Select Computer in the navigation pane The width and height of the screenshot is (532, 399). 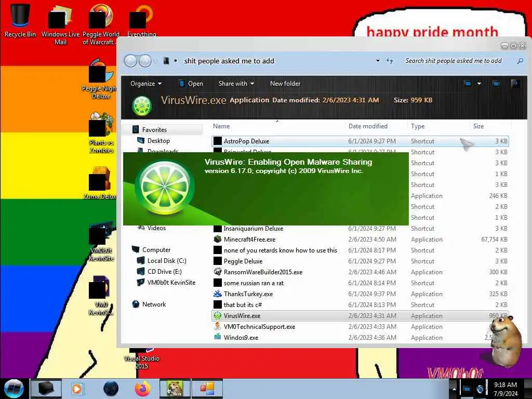tap(156, 250)
